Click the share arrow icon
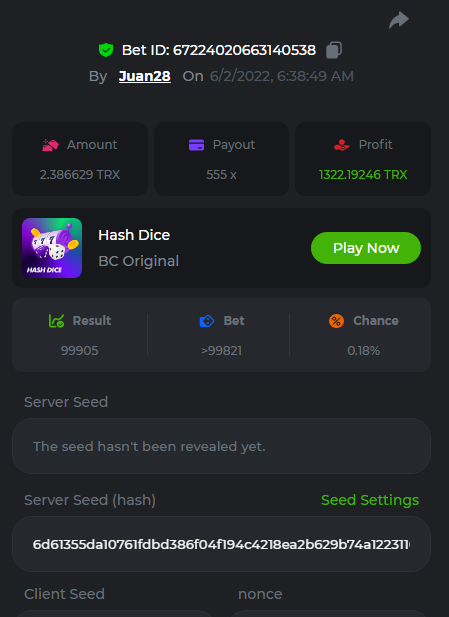The width and height of the screenshot is (449, 617). (399, 20)
